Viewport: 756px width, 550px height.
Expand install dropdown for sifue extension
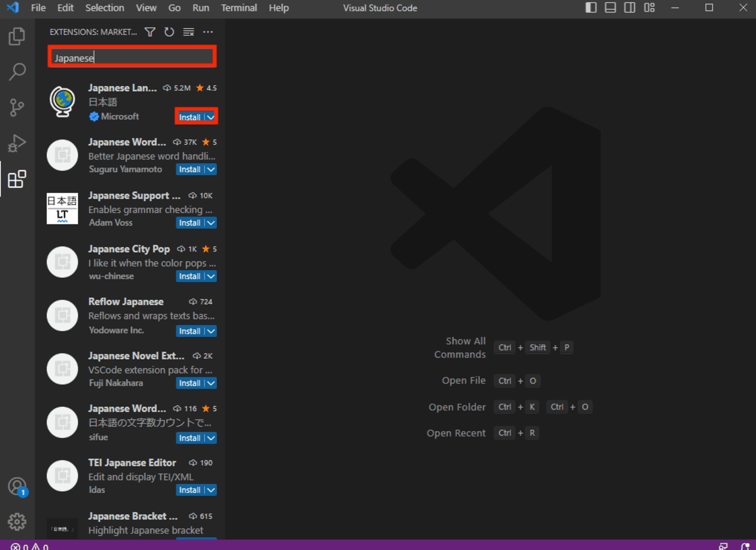tap(211, 438)
